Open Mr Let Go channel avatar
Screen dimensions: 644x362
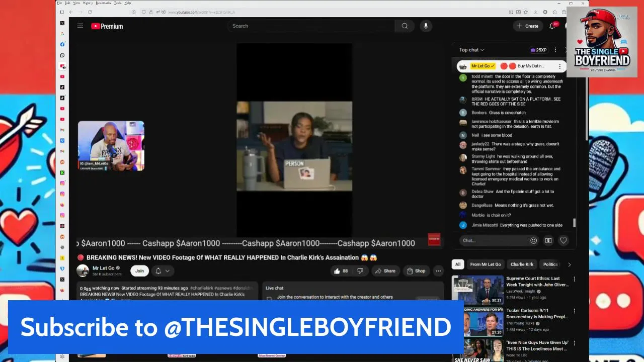[83, 271]
